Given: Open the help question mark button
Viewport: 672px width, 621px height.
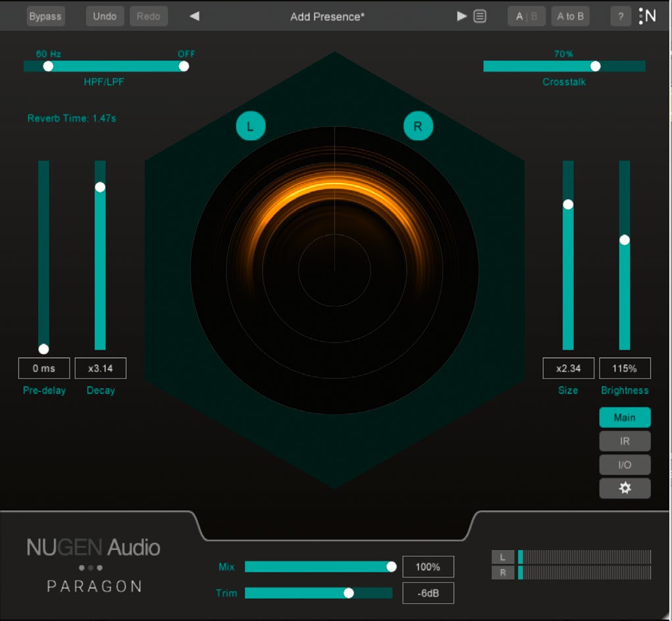Looking at the screenshot, I should pyautogui.click(x=621, y=16).
